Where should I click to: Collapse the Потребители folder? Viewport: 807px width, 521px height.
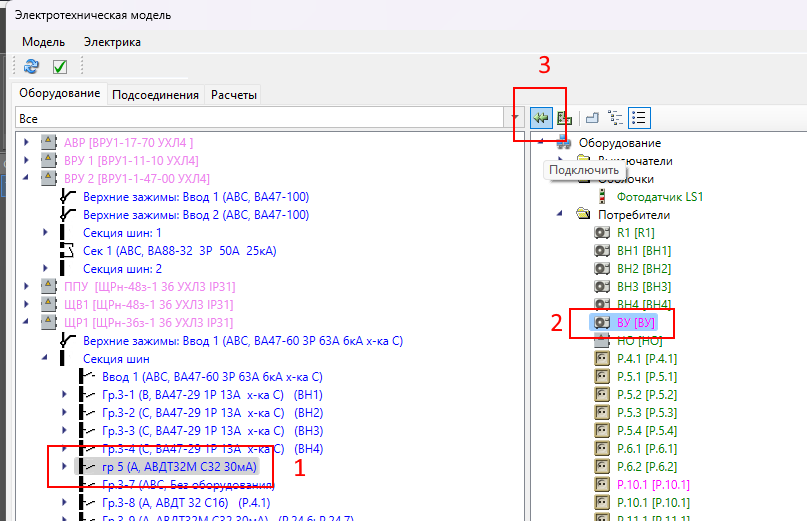(561, 215)
